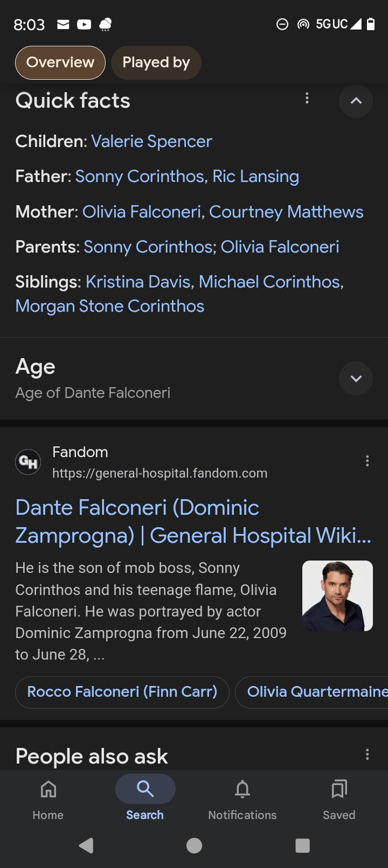Switch to the Played by tab
This screenshot has height=868, width=388.
[x=156, y=62]
